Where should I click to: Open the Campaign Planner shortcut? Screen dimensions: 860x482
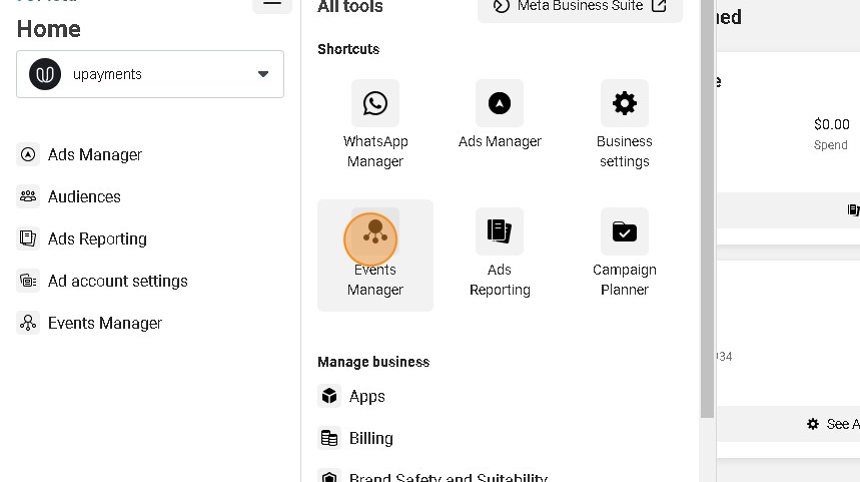click(625, 253)
